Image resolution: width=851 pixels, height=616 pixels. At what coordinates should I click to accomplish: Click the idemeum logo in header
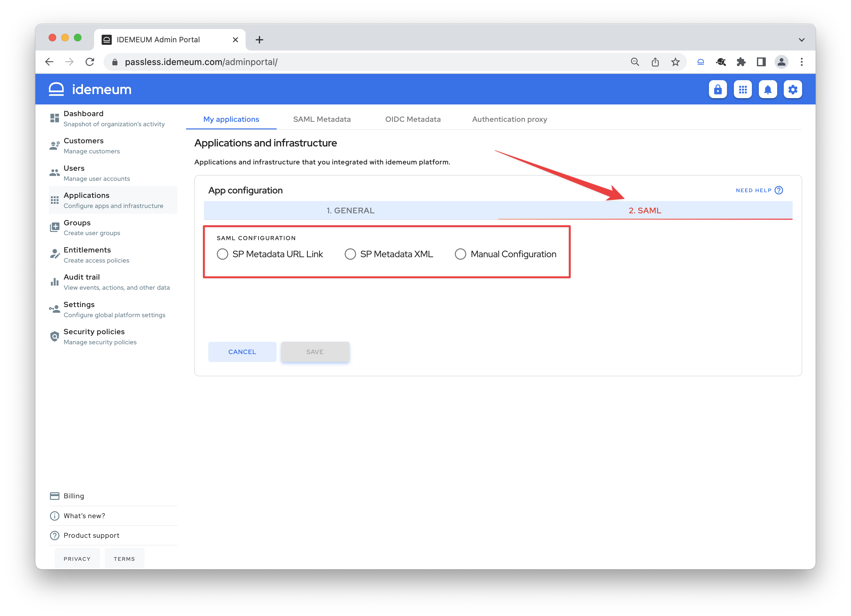(x=90, y=89)
